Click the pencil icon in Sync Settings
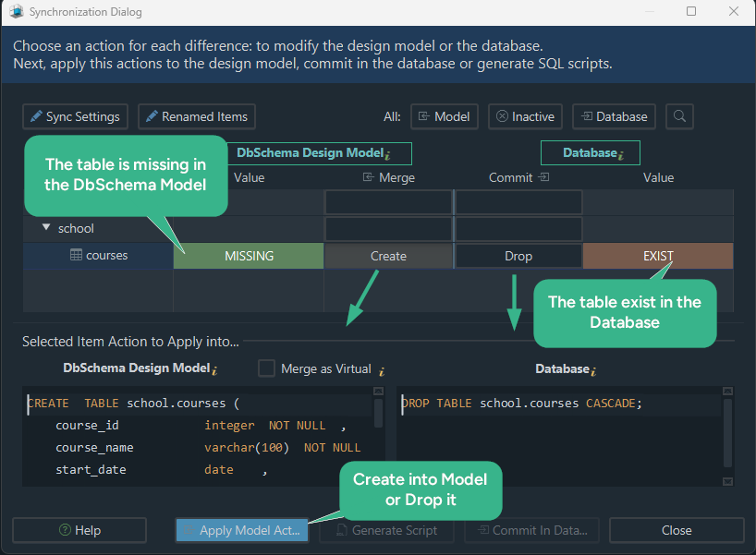Image resolution: width=756 pixels, height=555 pixels. coord(36,116)
